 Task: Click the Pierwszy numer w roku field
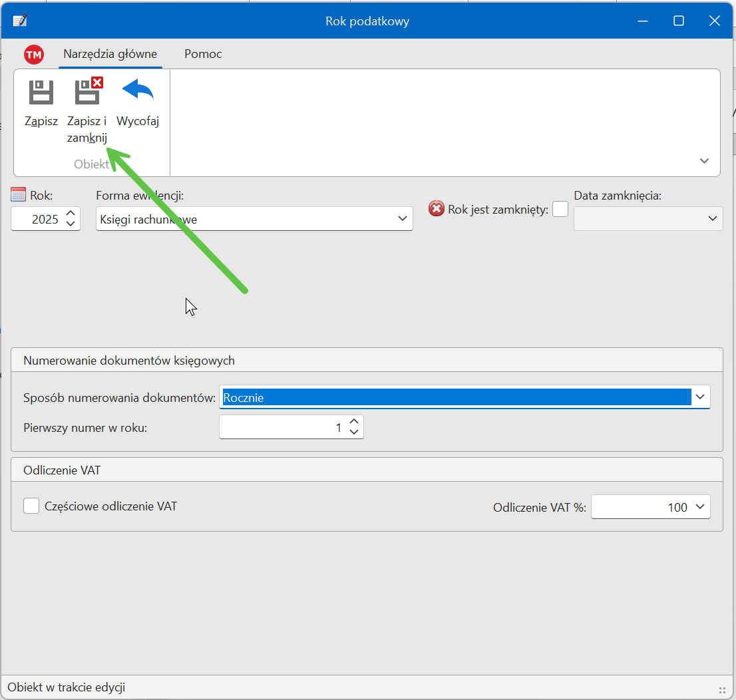[283, 428]
